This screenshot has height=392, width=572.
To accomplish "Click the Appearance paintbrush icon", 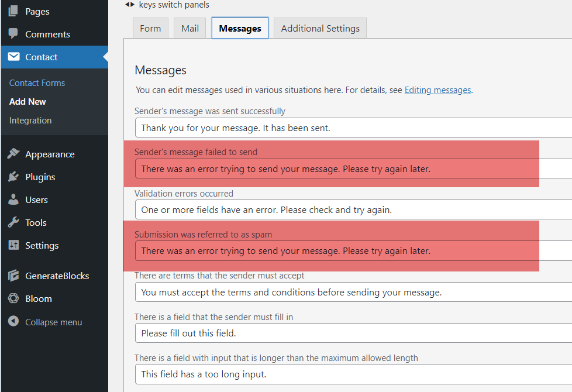I will pos(13,154).
